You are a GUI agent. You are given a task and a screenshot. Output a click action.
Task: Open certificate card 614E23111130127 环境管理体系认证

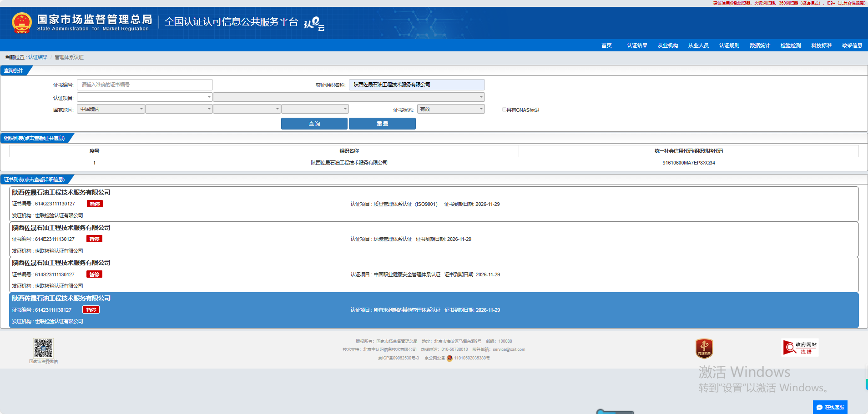point(434,239)
